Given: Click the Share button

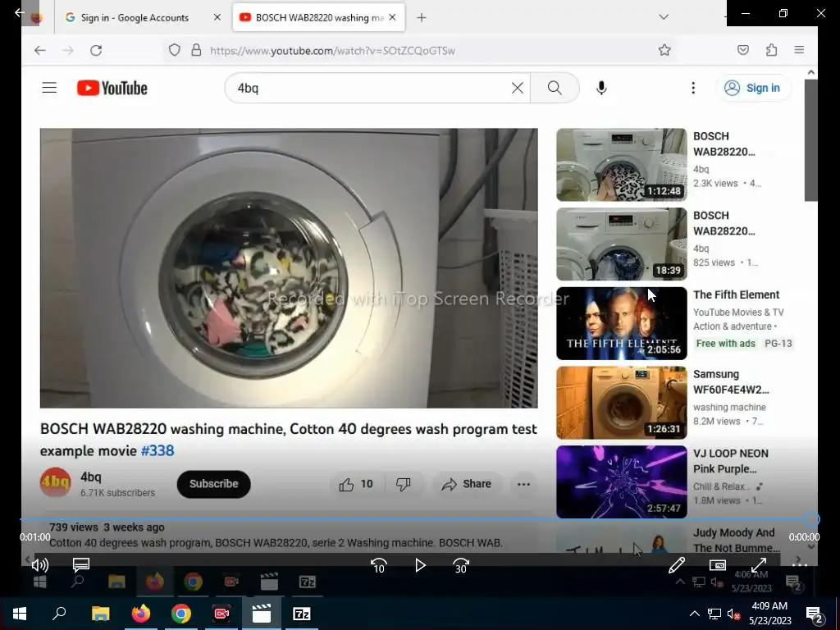Looking at the screenshot, I should [466, 484].
